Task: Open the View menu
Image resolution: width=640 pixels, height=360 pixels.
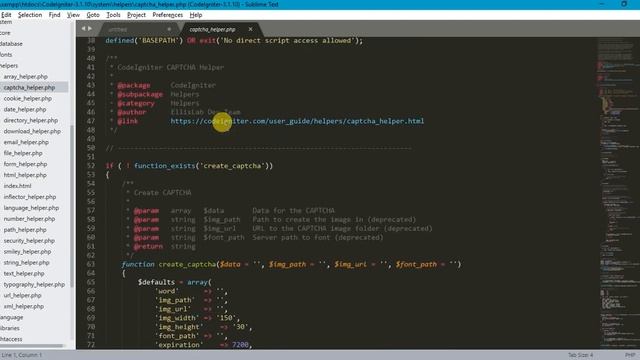Action: [73, 15]
